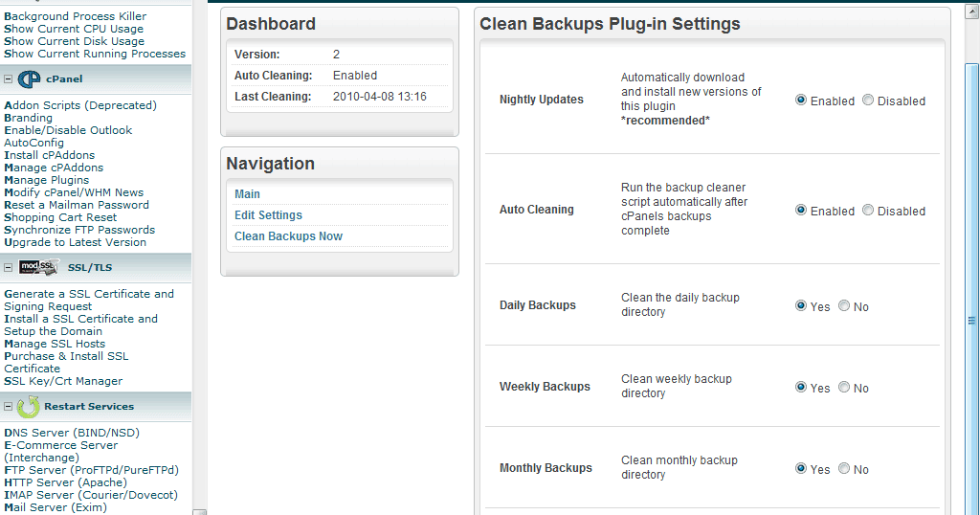Collapse the cPanel section
The image size is (980, 515).
pyautogui.click(x=8, y=79)
